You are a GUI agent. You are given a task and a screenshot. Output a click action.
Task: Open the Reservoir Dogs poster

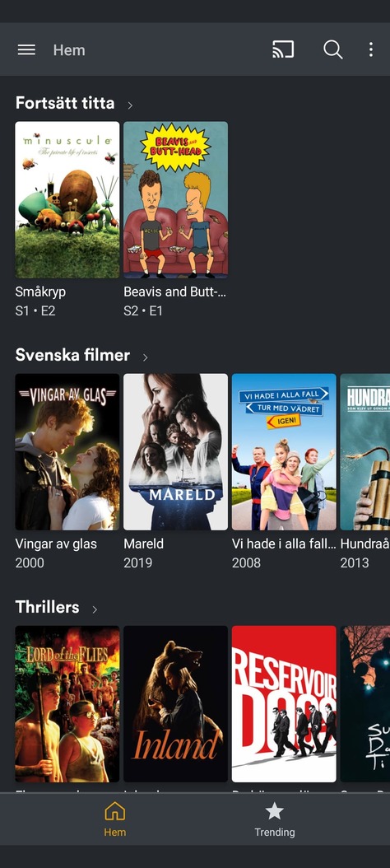[x=284, y=703]
